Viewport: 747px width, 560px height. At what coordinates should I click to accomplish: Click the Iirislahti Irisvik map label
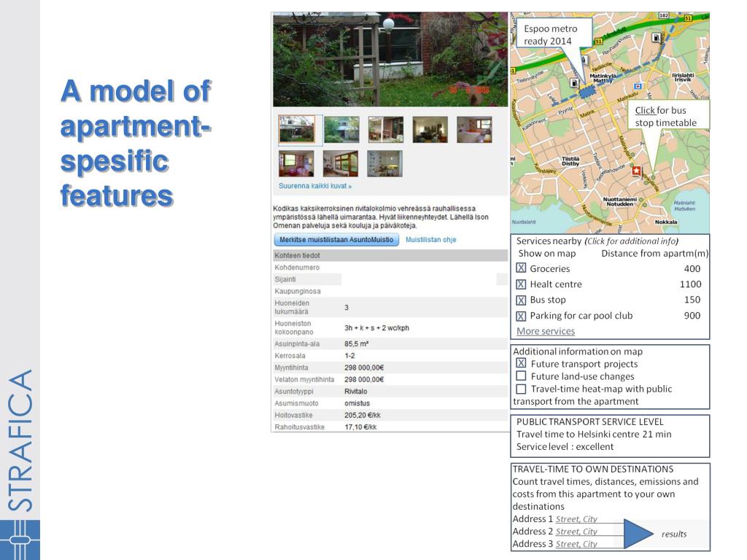pos(683,77)
